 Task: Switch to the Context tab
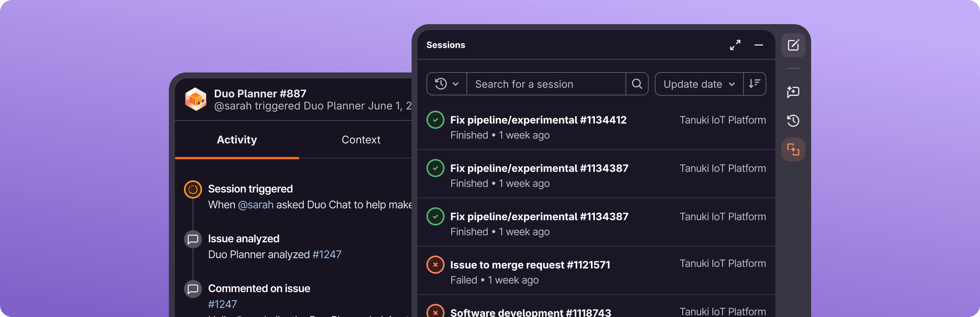[361, 140]
